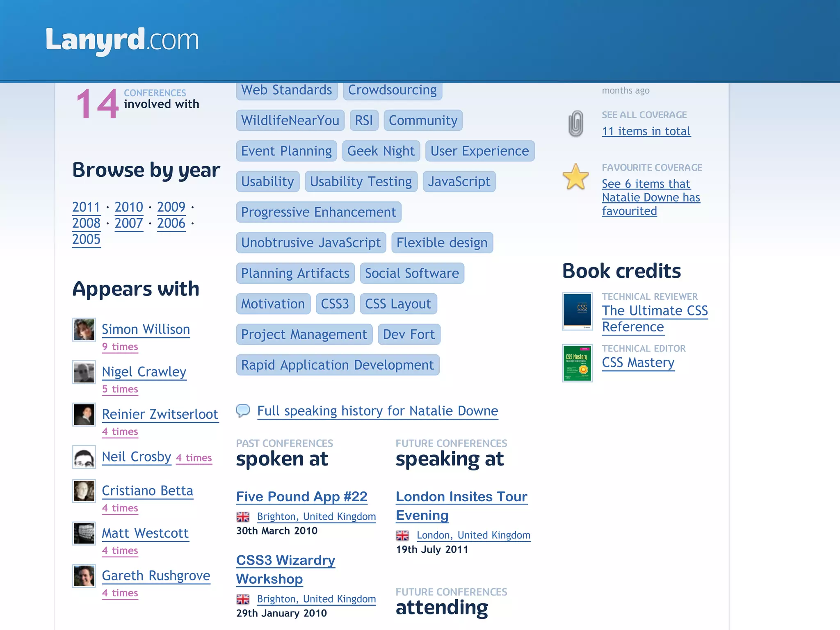Open Reinier Zwitserloot's avatar photo
This screenshot has height=630, width=840.
point(84,415)
